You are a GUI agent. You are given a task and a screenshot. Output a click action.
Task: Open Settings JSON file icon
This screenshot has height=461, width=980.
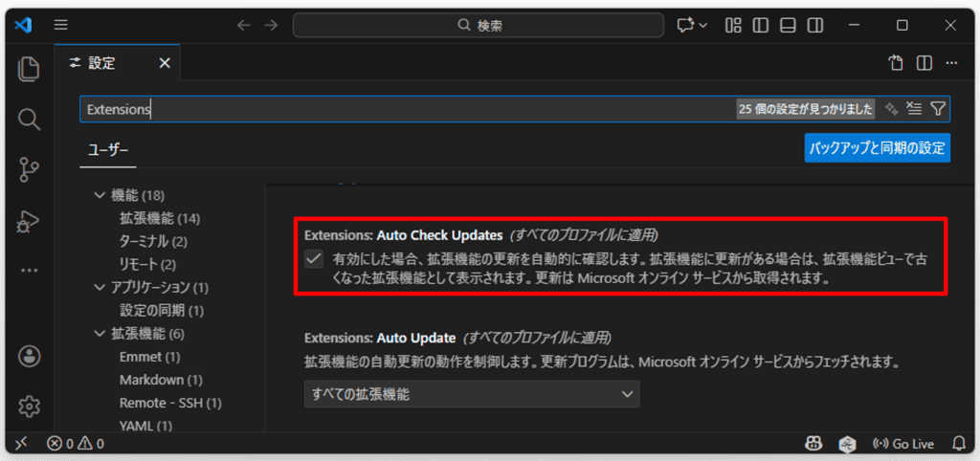pyautogui.click(x=896, y=63)
